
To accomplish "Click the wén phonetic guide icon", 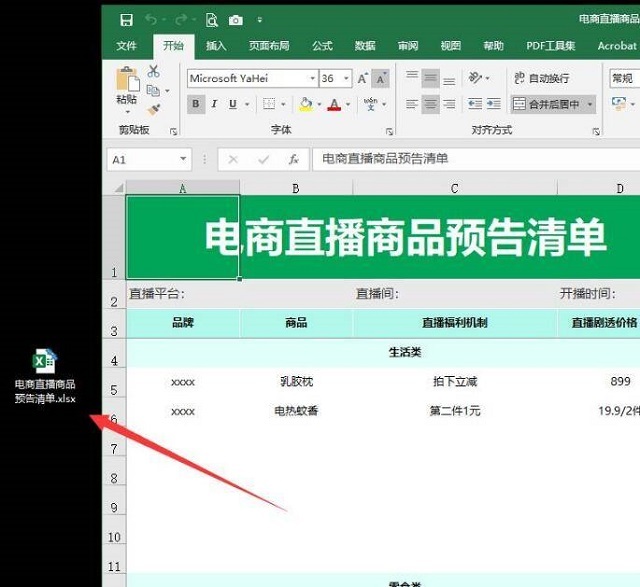I will (x=371, y=104).
